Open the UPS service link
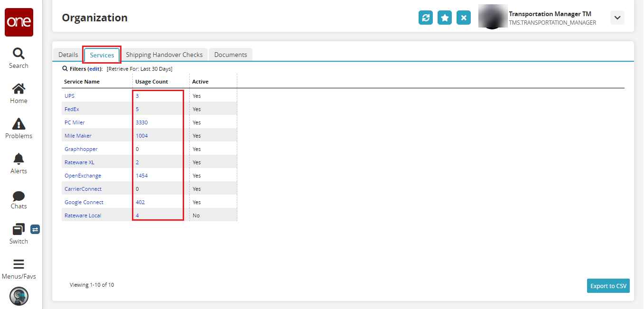The height and width of the screenshot is (309, 644). pos(69,96)
